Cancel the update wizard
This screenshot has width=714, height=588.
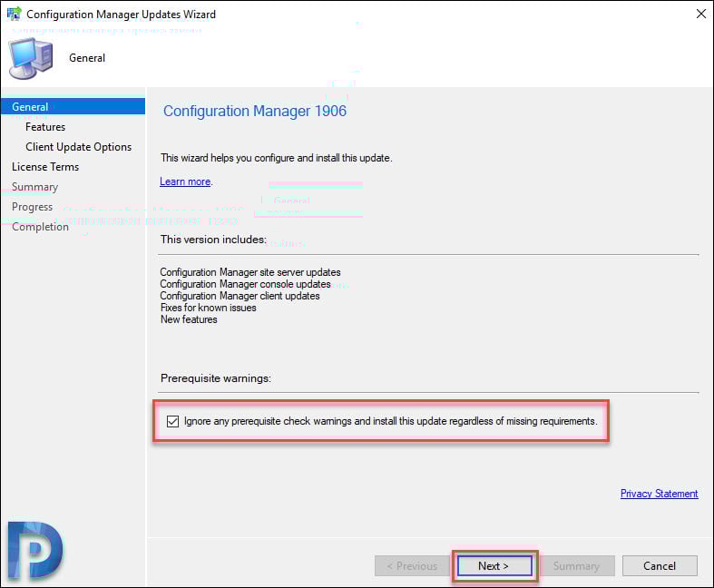click(660, 566)
